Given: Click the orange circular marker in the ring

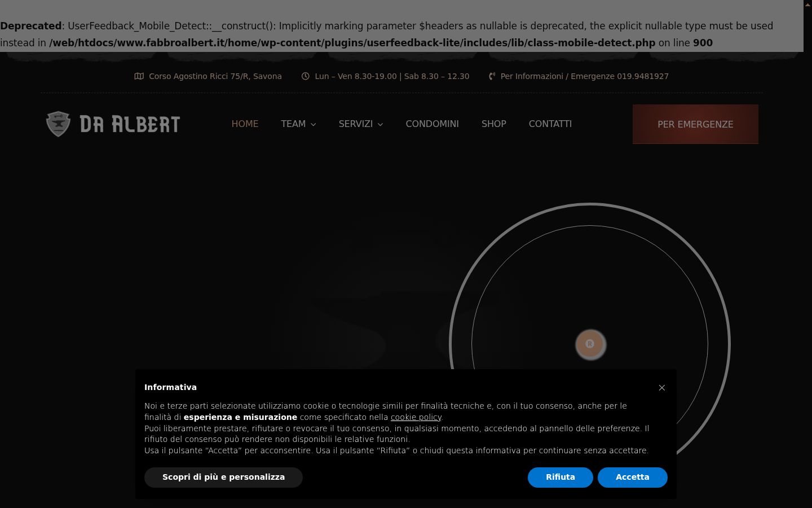Looking at the screenshot, I should (x=590, y=344).
